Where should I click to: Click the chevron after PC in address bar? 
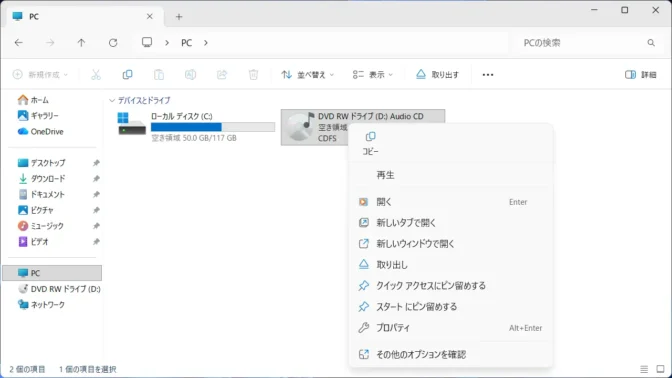(x=206, y=42)
